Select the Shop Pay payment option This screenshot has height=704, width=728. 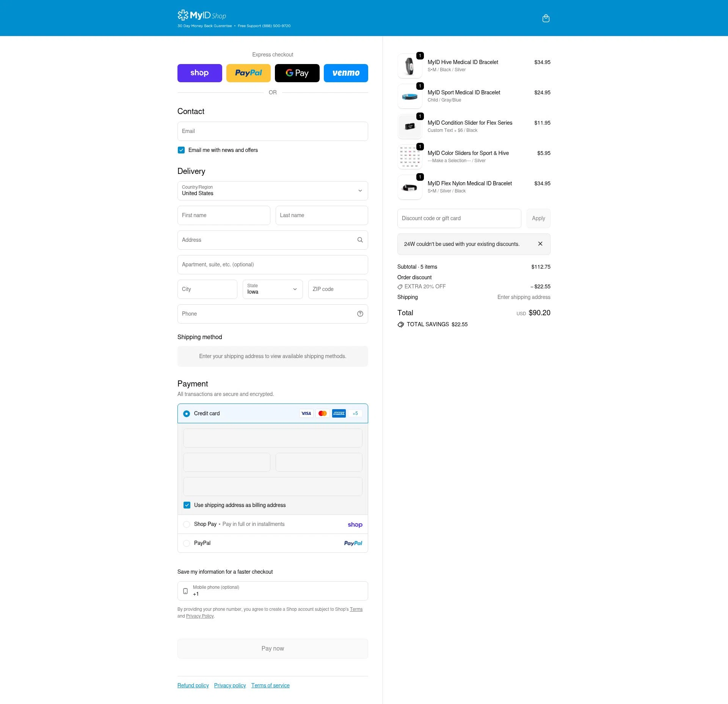click(187, 524)
